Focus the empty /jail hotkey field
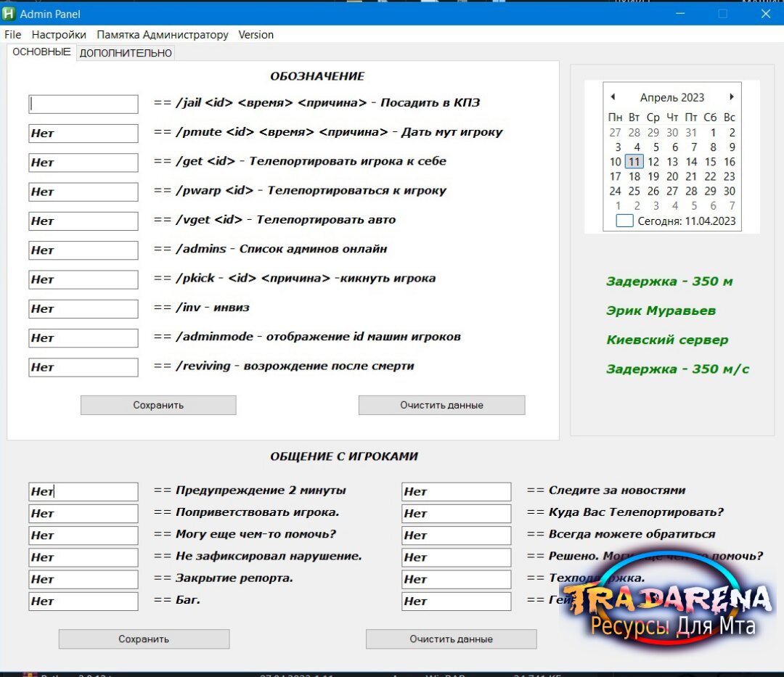The width and height of the screenshot is (784, 677). point(83,104)
